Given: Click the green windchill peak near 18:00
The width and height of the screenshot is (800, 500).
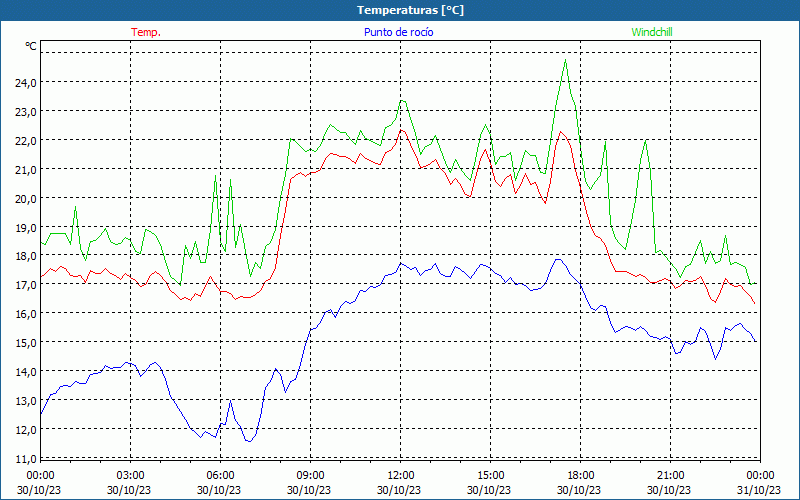Looking at the screenshot, I should pyautogui.click(x=565, y=60).
